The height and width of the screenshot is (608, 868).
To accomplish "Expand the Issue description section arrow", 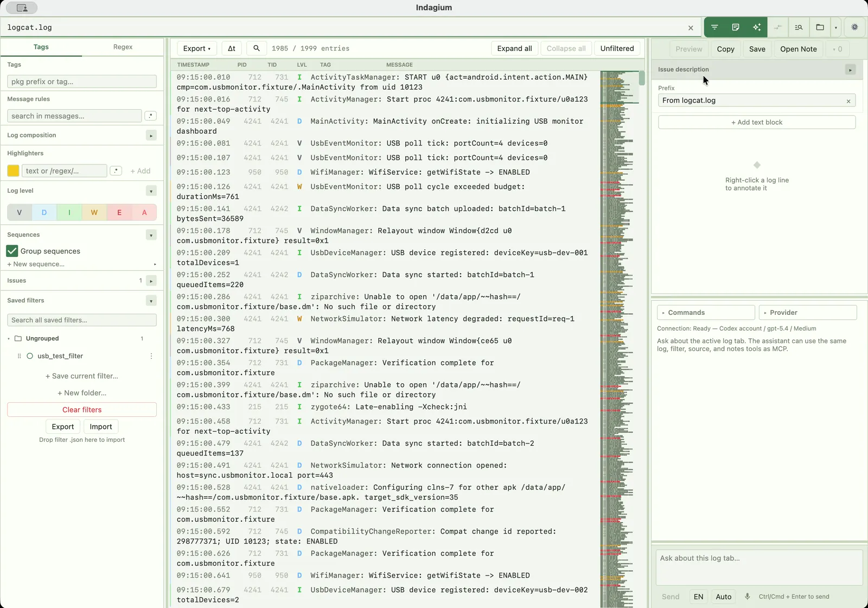I will click(x=850, y=69).
